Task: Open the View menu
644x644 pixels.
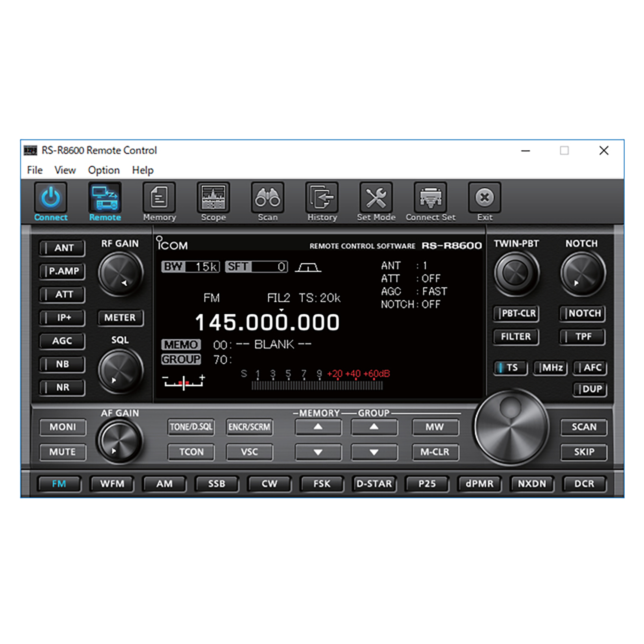Action: 65,170
